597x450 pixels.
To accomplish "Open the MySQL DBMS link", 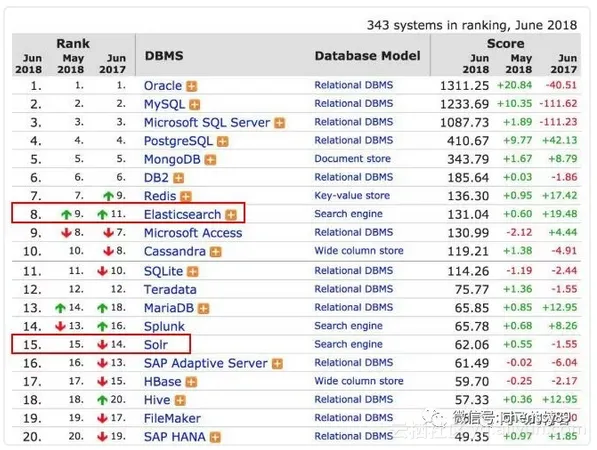I will 164,104.
